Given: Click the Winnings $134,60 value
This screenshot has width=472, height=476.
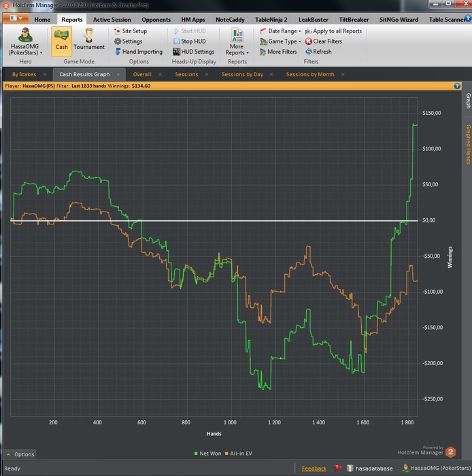Looking at the screenshot, I should coord(141,86).
